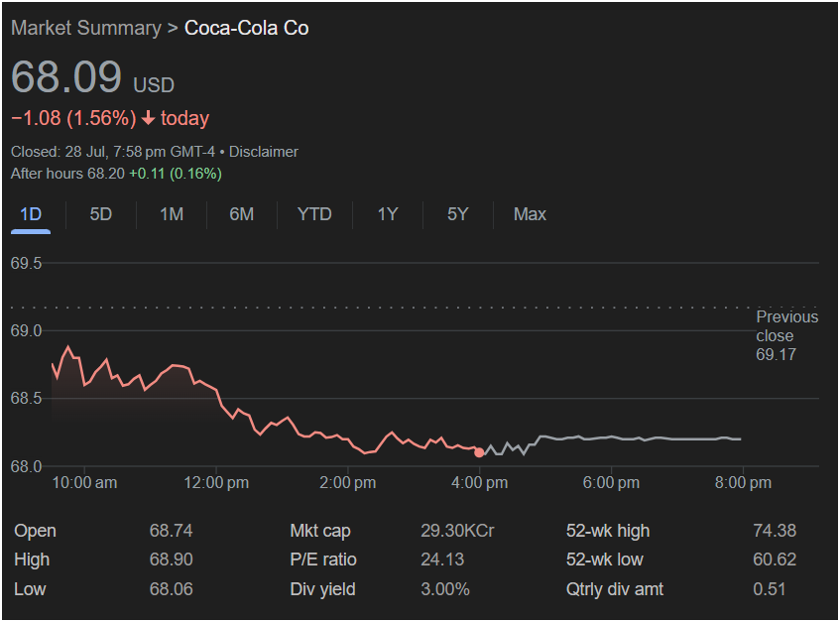The height and width of the screenshot is (622, 840).
Task: Click the After hours 68.20 value
Action: click(x=67, y=174)
